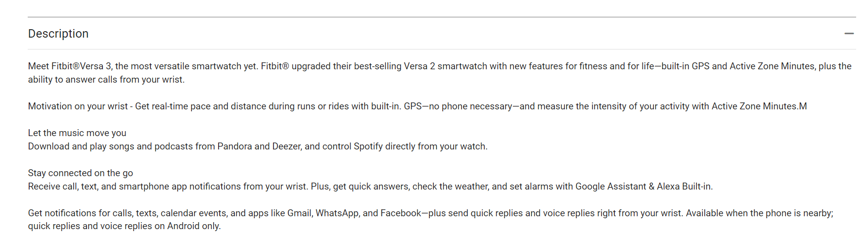
Task: Click the word "Gmail" in notifications paragraph
Action: tap(299, 213)
